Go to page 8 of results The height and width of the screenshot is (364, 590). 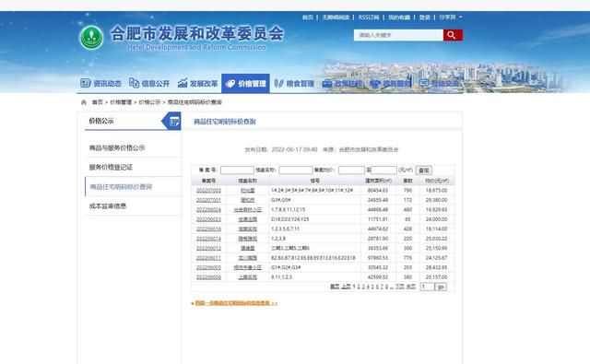pyautogui.click(x=386, y=287)
